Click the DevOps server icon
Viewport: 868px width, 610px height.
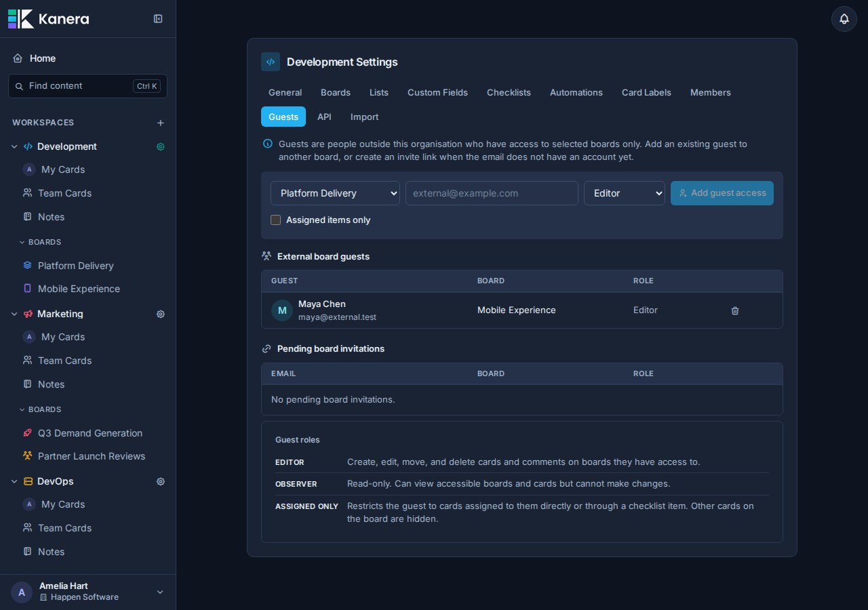(28, 481)
